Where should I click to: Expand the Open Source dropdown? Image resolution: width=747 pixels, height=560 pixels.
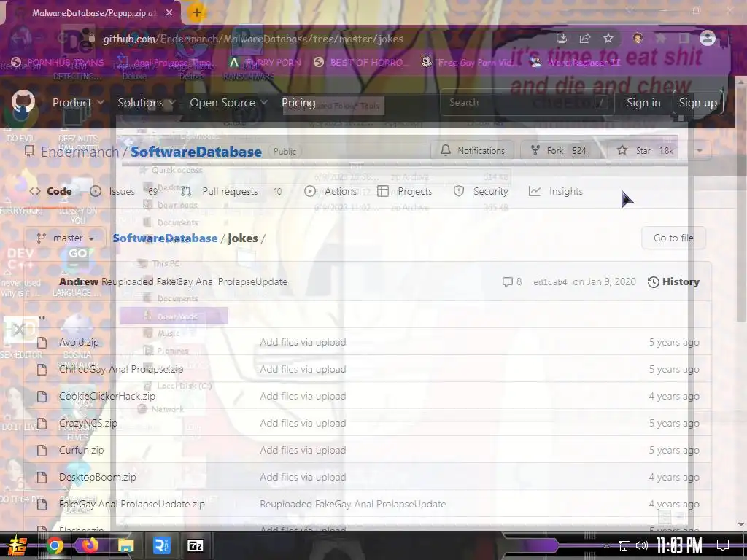click(x=228, y=102)
